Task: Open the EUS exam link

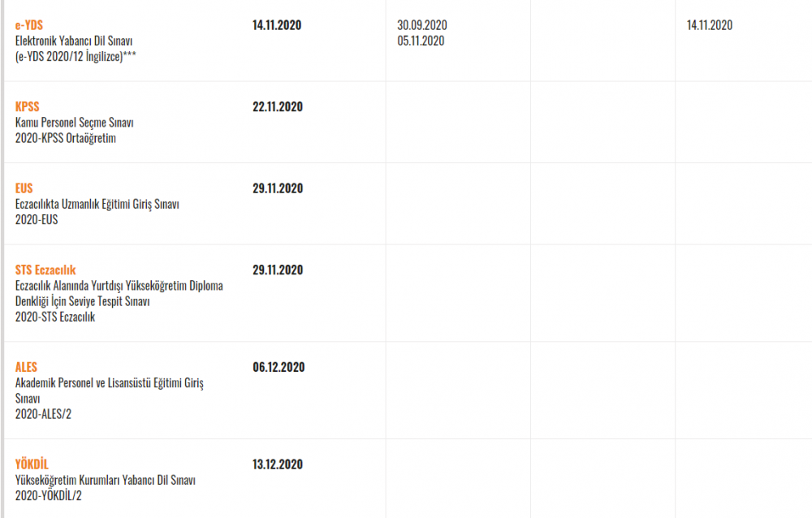Action: (24, 188)
